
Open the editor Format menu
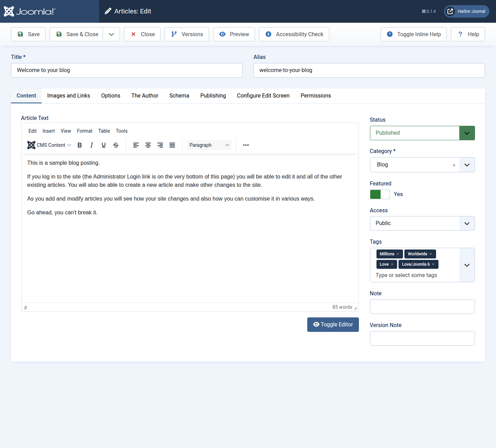pos(85,131)
